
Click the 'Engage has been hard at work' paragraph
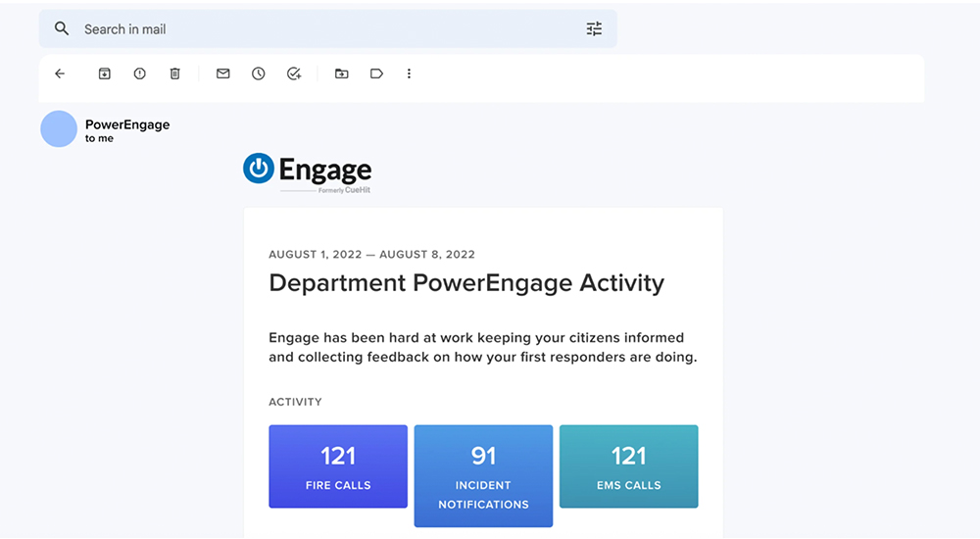pos(482,347)
